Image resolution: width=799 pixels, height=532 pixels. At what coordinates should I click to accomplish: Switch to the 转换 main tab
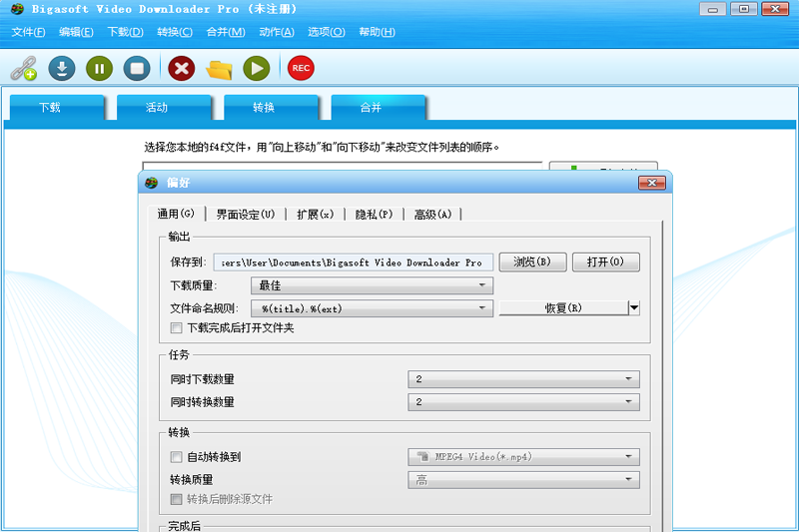[x=271, y=108]
